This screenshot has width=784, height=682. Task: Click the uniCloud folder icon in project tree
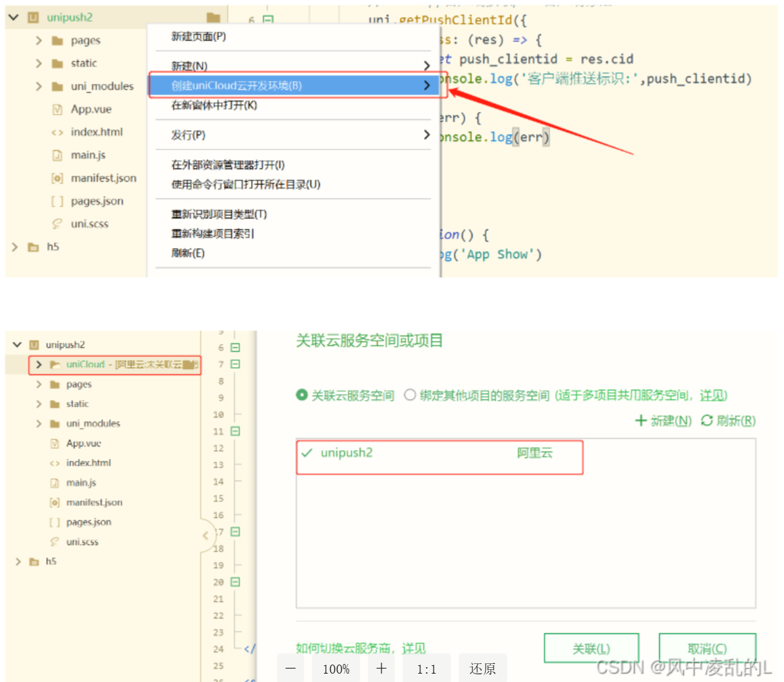55,365
